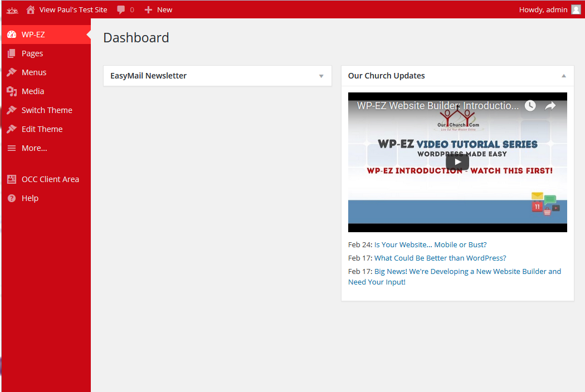Select the Edit Theme menu item

[46, 129]
